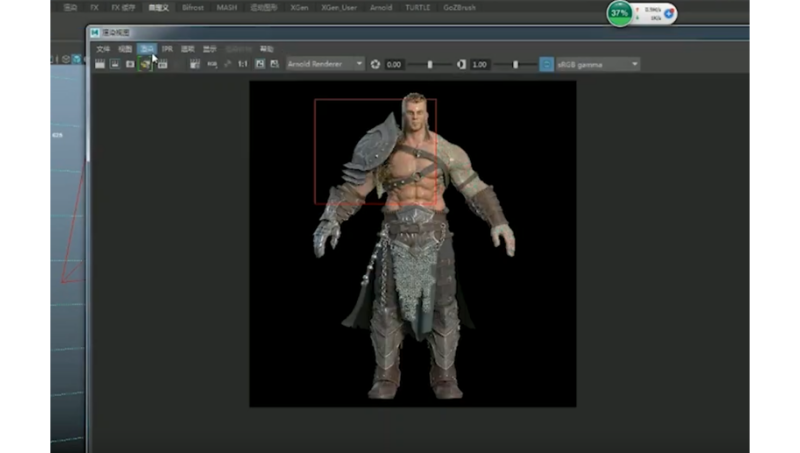
Task: Click the highlighted IPR render icon
Action: tap(146, 64)
